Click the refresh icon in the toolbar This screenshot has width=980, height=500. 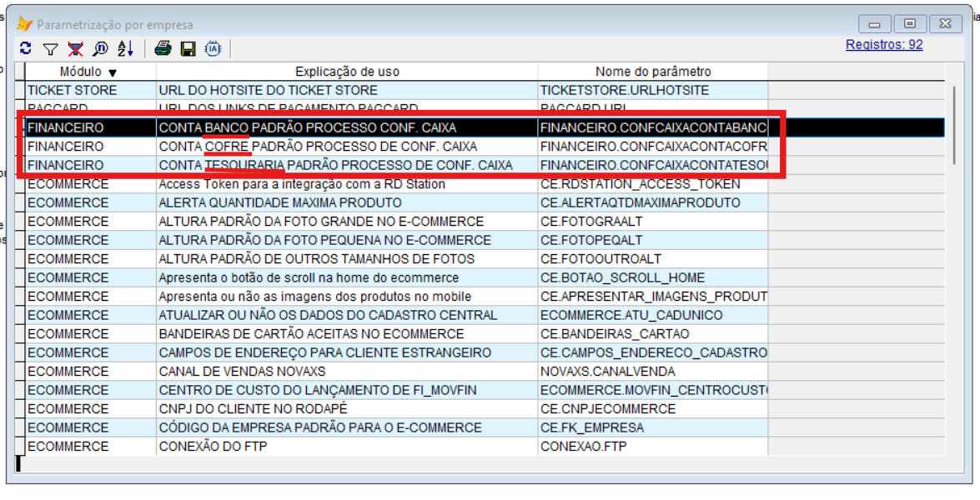(26, 49)
